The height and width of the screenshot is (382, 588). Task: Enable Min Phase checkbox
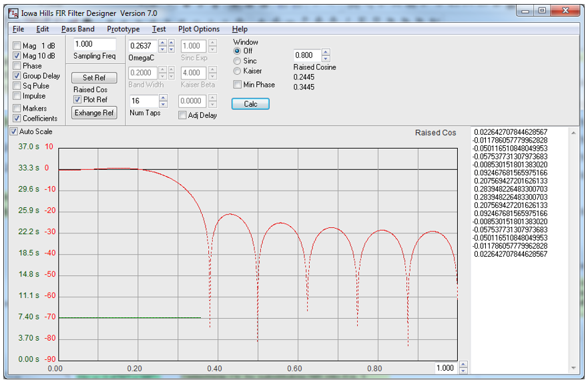click(237, 85)
